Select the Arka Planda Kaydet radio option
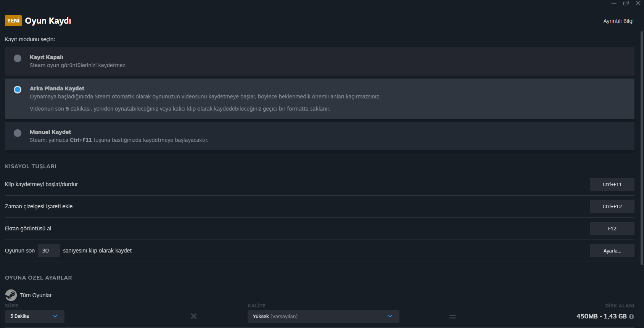Image resolution: width=644 pixels, height=328 pixels. tap(18, 90)
